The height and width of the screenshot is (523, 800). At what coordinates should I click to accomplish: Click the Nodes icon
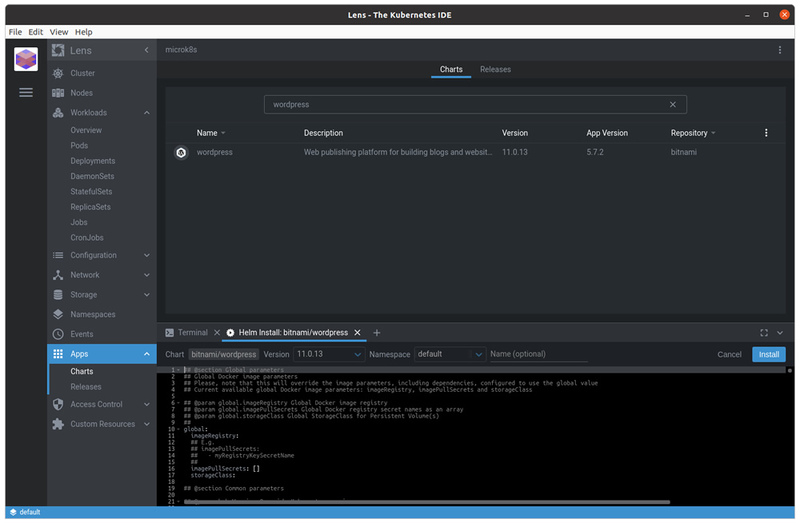(x=58, y=93)
